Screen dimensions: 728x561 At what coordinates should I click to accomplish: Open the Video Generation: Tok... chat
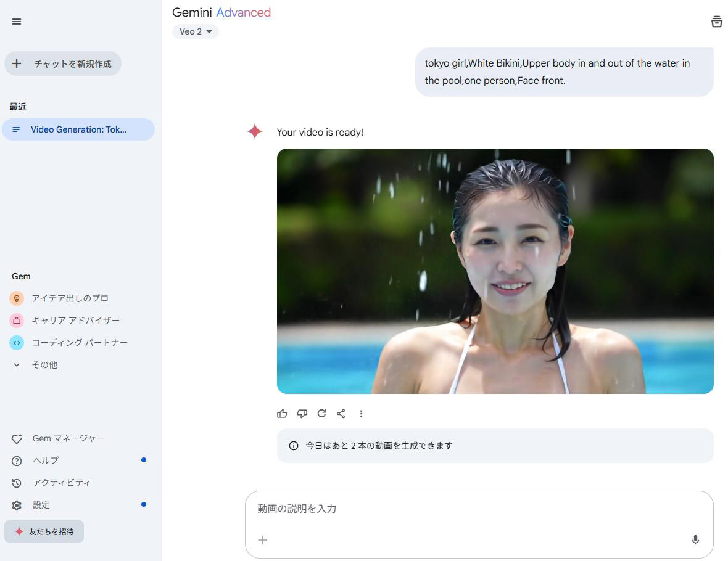pos(78,129)
